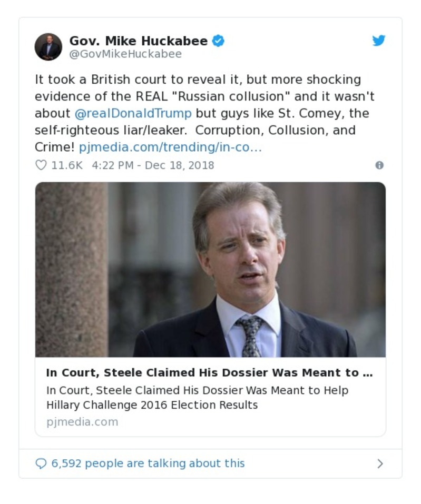The width and height of the screenshot is (421, 504).
Task: Click the Twitter bird logo
Action: [378, 41]
